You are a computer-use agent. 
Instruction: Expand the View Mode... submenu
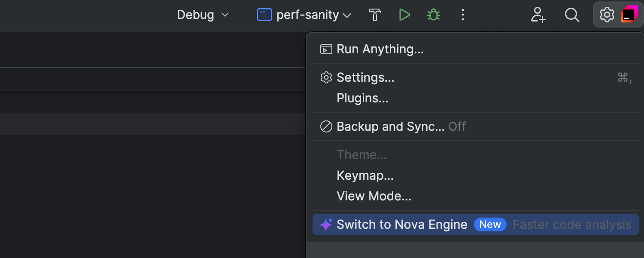pos(374,196)
